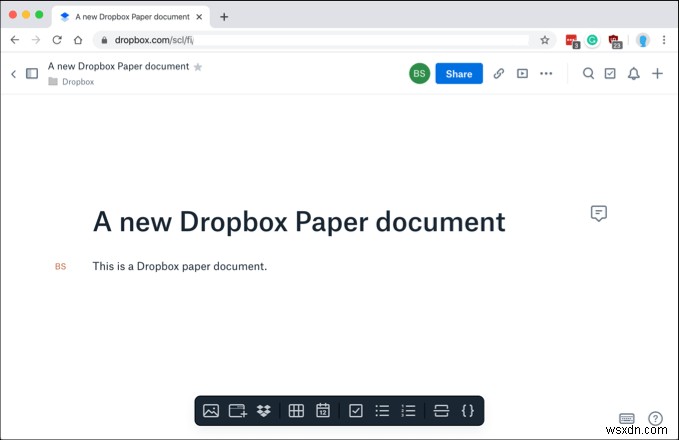Click the BS author attribution label

[61, 266]
